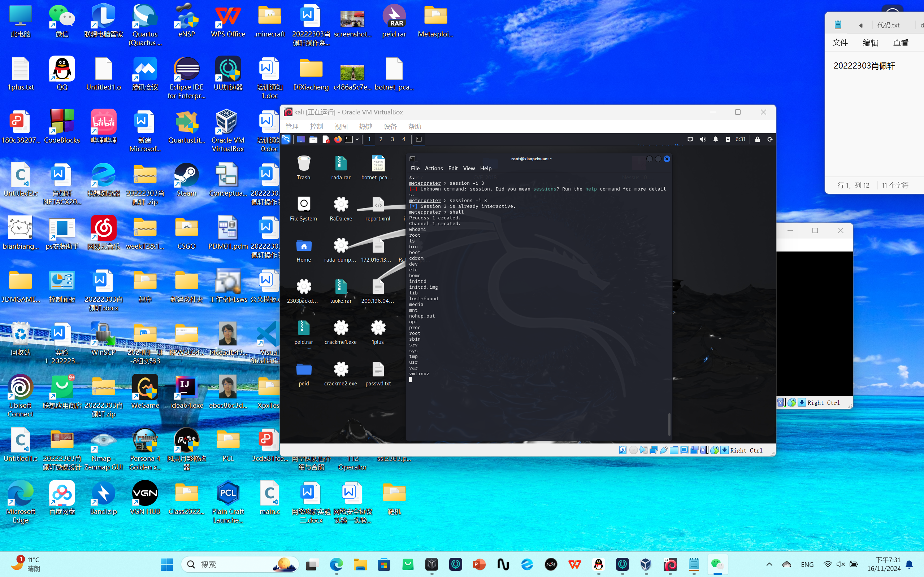Open the Kali dragon applications menu
924x577 pixels.
286,139
